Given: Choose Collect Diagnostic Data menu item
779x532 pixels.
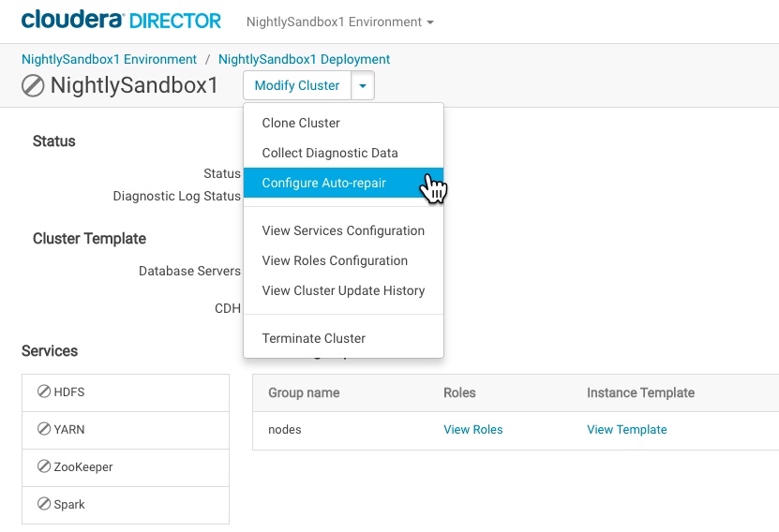Looking at the screenshot, I should pyautogui.click(x=330, y=153).
